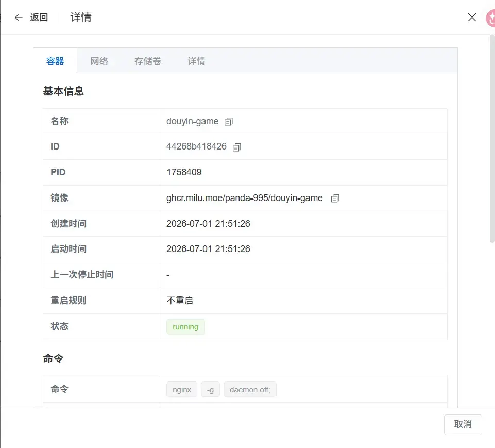Copy the container name douyin-game
The width and height of the screenshot is (495, 448).
(229, 122)
